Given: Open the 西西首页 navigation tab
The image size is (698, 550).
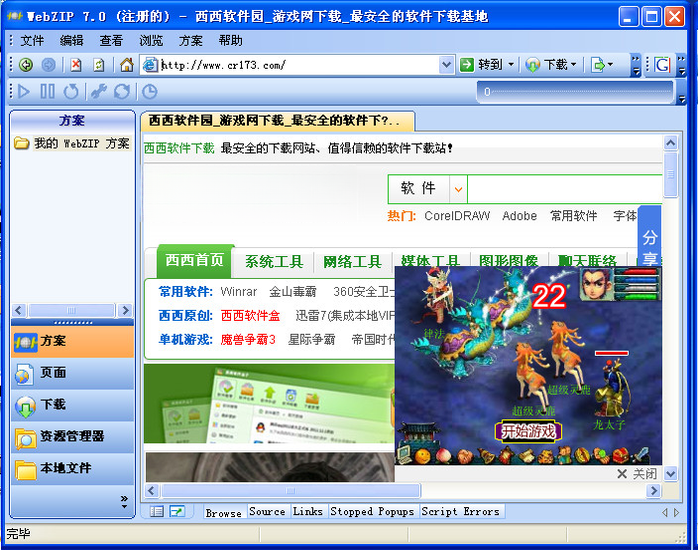Looking at the screenshot, I should coord(195,260).
